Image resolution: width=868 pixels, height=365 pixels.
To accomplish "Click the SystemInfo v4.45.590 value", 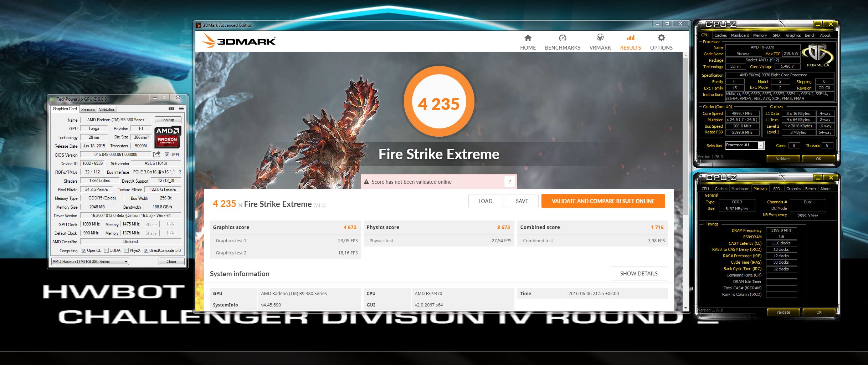I will coord(271,305).
